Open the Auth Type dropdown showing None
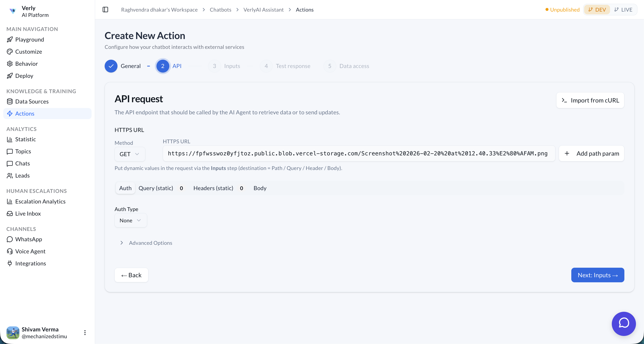This screenshot has width=644, height=344. click(x=131, y=220)
